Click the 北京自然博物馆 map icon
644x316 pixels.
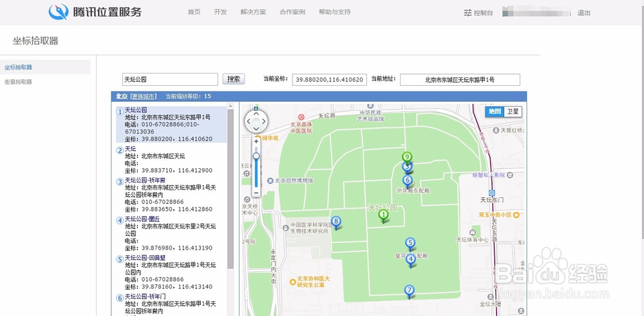pos(270,180)
